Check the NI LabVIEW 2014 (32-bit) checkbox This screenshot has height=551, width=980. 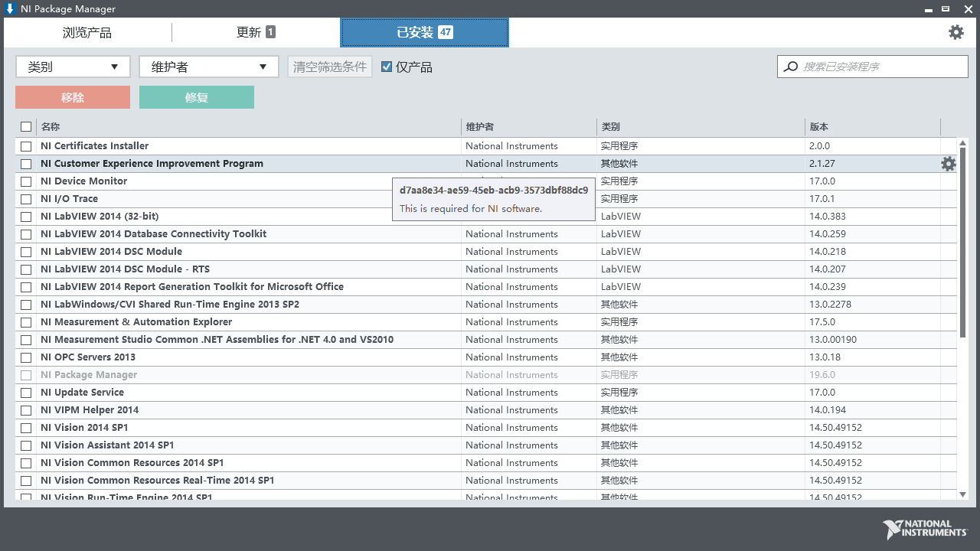(26, 217)
